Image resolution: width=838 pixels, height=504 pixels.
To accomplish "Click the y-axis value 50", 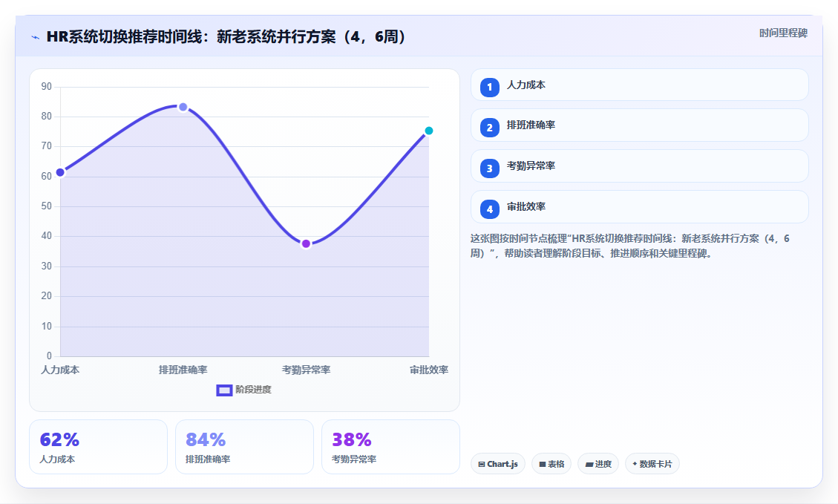I will tap(47, 206).
